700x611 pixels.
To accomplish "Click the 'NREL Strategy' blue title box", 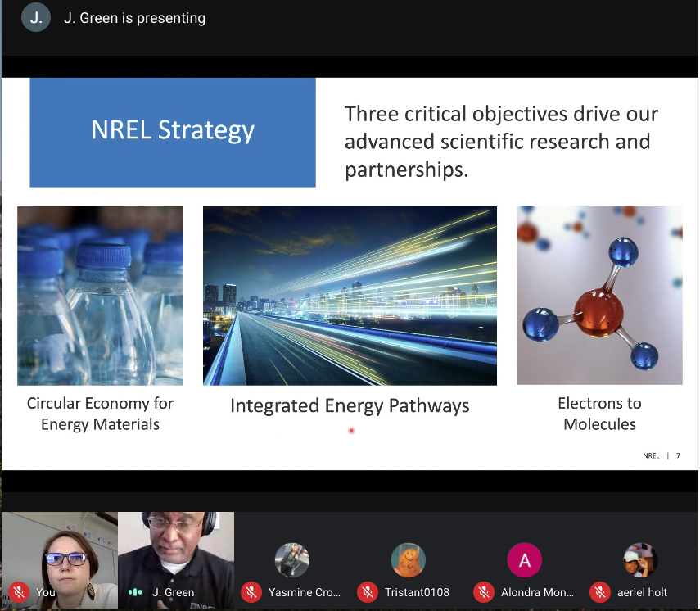I will coord(173,132).
